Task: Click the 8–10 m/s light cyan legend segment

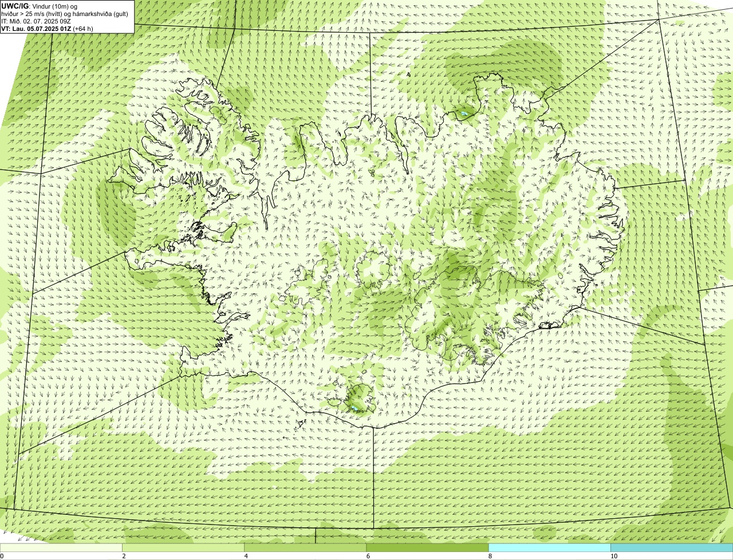Action: coord(550,548)
